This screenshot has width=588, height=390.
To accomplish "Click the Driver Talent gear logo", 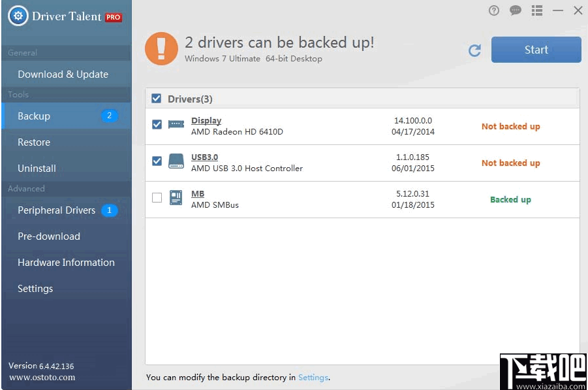I will [18, 16].
